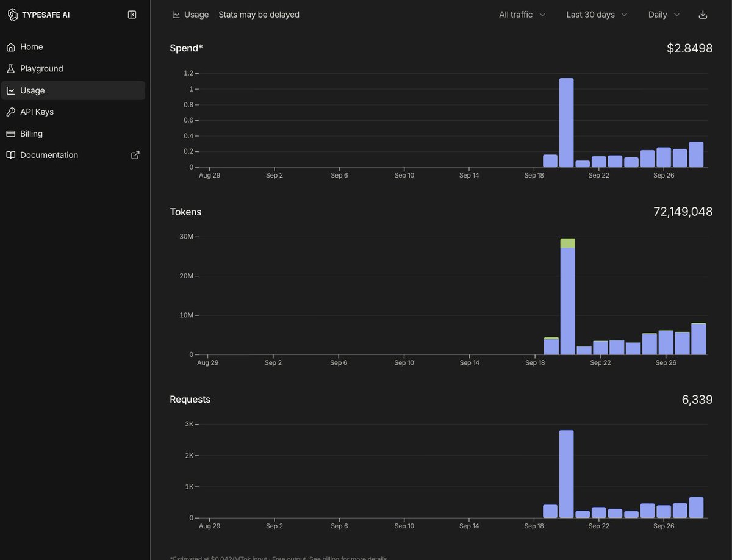The image size is (732, 560).
Task: Click the green segment atop the tallest Tokens bar
Action: [x=568, y=243]
